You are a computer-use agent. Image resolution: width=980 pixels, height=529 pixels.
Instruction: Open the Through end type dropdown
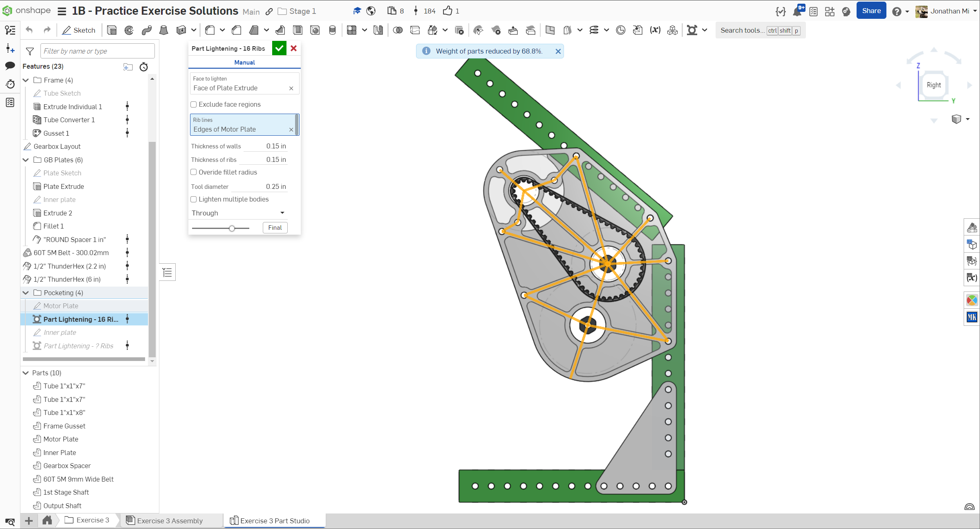238,213
